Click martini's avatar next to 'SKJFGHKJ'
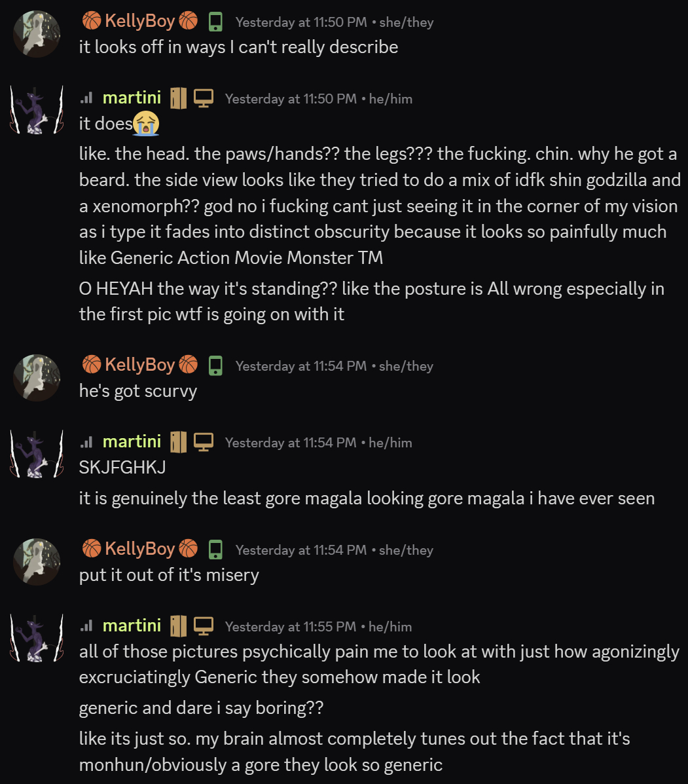This screenshot has height=784, width=688. [x=37, y=454]
